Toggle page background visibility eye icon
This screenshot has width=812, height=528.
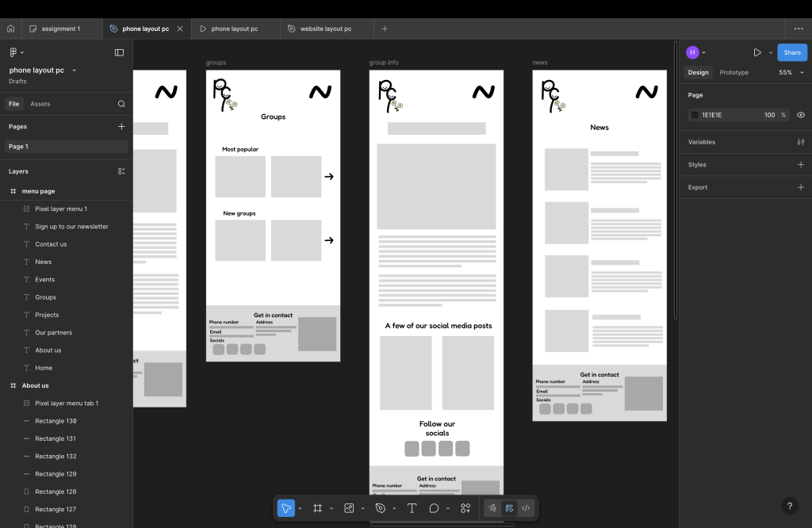pos(800,115)
